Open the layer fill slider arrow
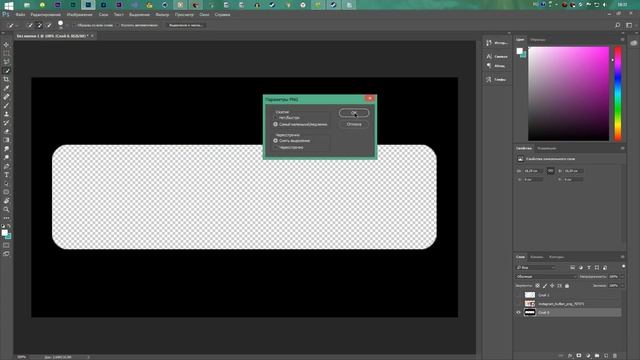This screenshot has height=360, width=640. click(622, 286)
